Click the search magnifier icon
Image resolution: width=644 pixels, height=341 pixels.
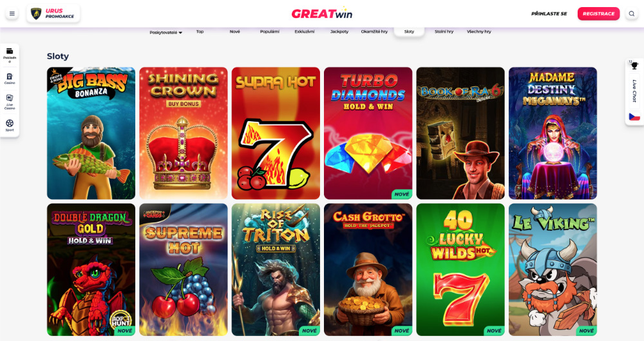(631, 14)
